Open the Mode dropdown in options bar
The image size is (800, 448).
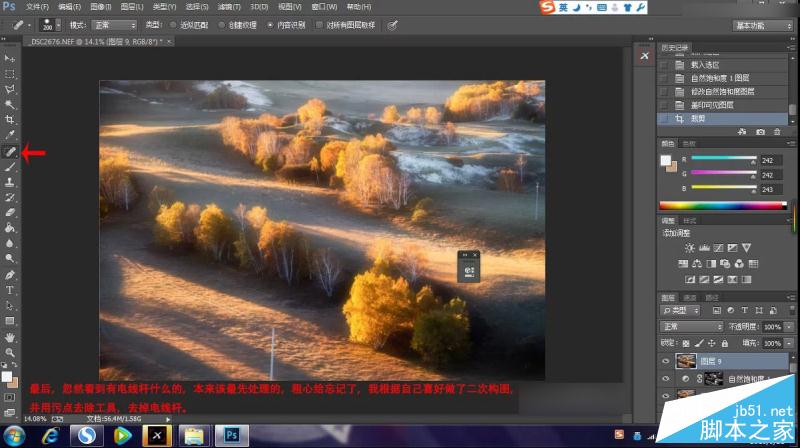click(114, 25)
